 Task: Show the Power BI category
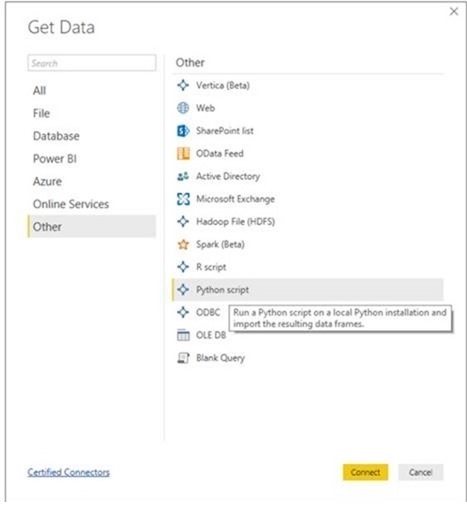tap(92, 159)
